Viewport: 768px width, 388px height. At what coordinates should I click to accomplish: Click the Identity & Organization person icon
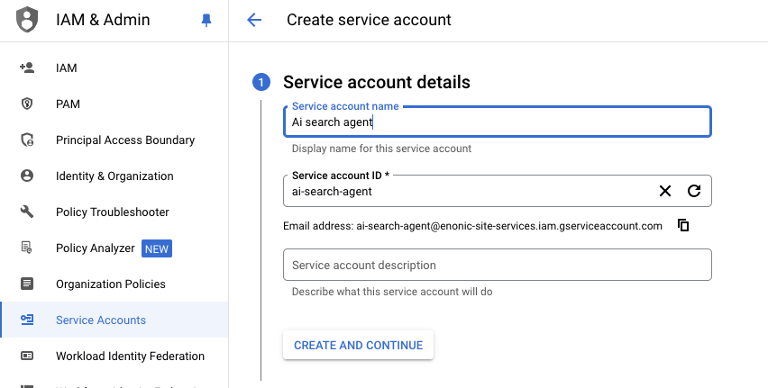tap(27, 176)
